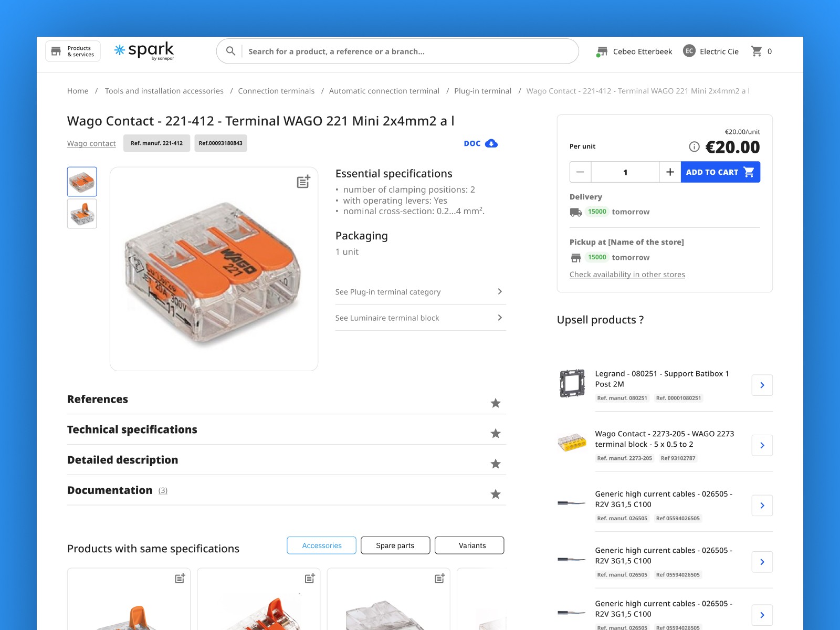Screen dimensions: 840x630
Task: Open See Plug-in terminal category
Action: [x=421, y=292]
